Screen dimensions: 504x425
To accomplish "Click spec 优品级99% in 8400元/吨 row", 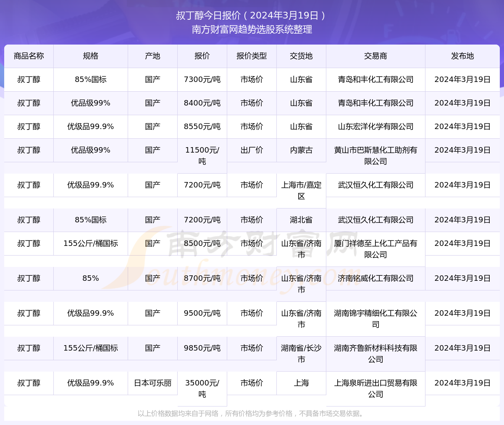I will click(91, 103).
